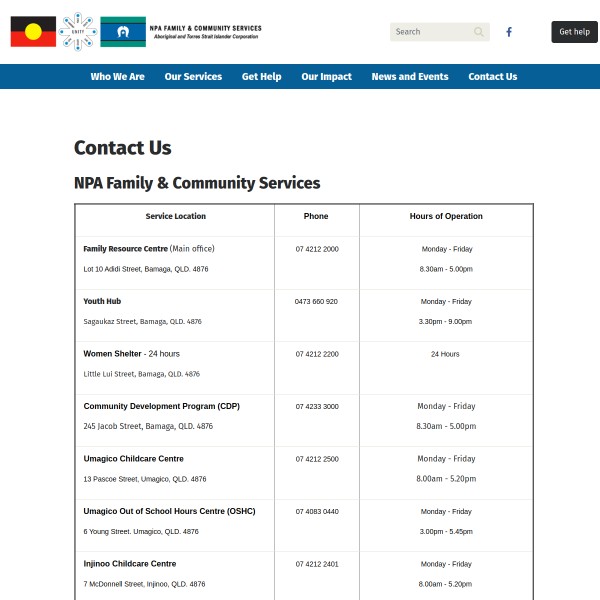Open the Our Services menu
Viewport: 600px width, 600px height.
193,77
